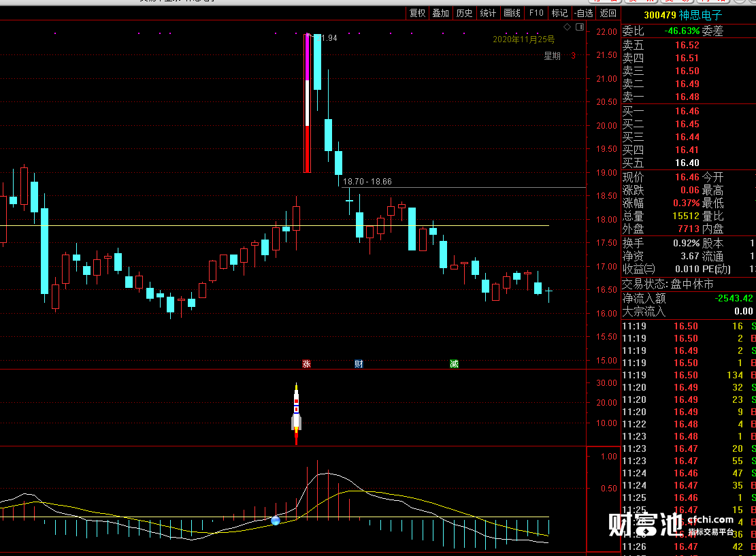The width and height of the screenshot is (756, 556).
Task: Toggle -自选 to remove from watchlist
Action: tap(583, 13)
